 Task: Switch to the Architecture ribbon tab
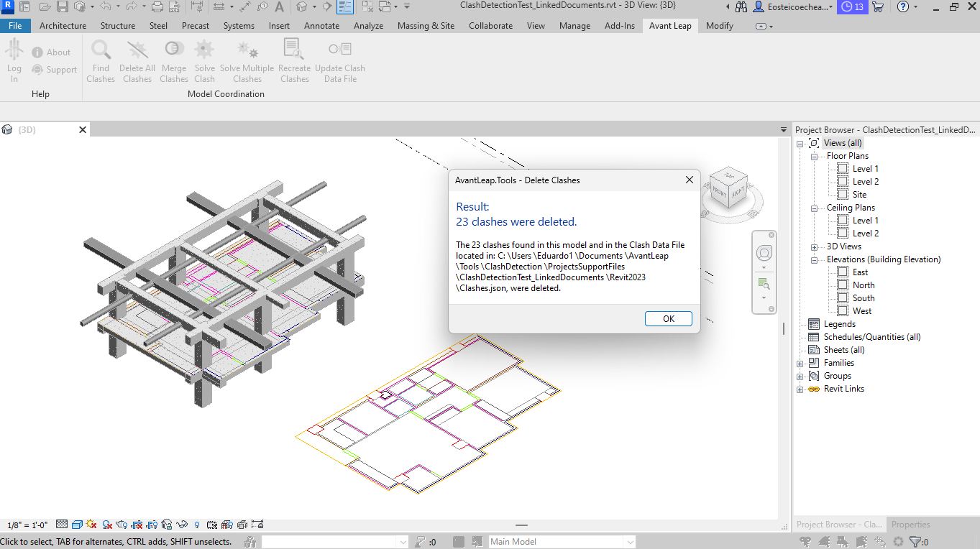(63, 26)
